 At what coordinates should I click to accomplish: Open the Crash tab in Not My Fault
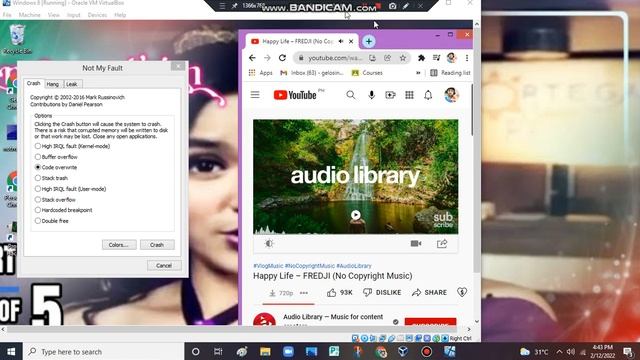pyautogui.click(x=33, y=83)
